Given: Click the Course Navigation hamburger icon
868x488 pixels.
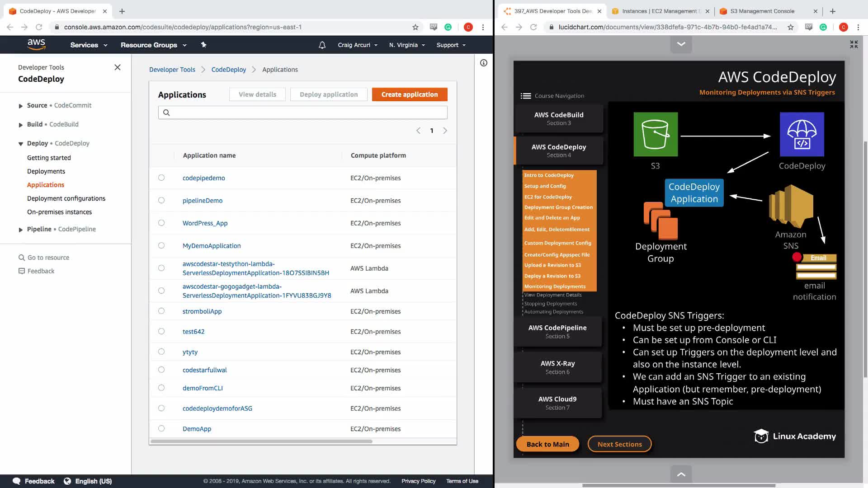Looking at the screenshot, I should pos(526,96).
